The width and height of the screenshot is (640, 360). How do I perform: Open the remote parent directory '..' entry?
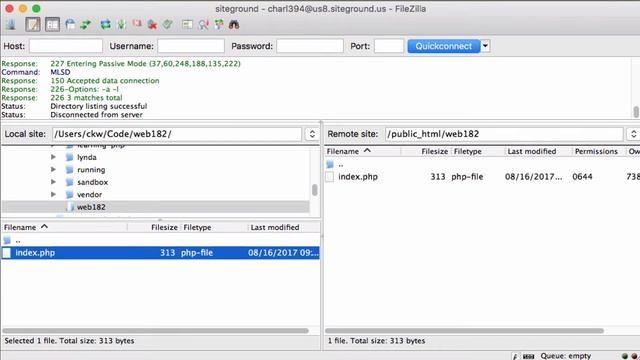[340, 164]
